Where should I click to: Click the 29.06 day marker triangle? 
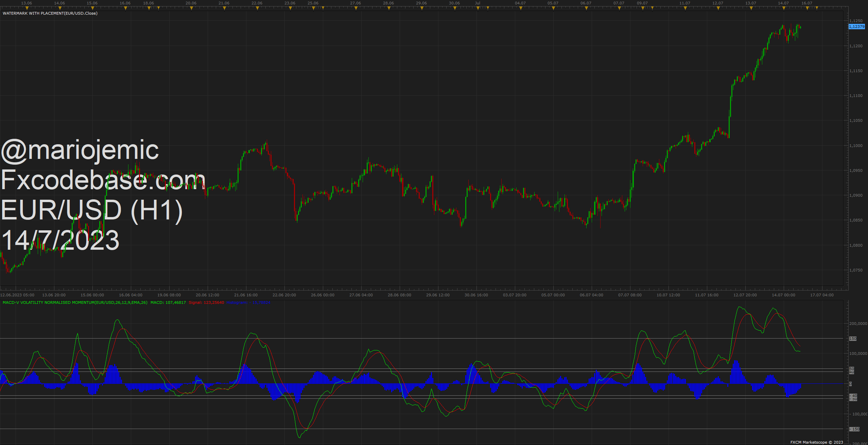point(422,8)
